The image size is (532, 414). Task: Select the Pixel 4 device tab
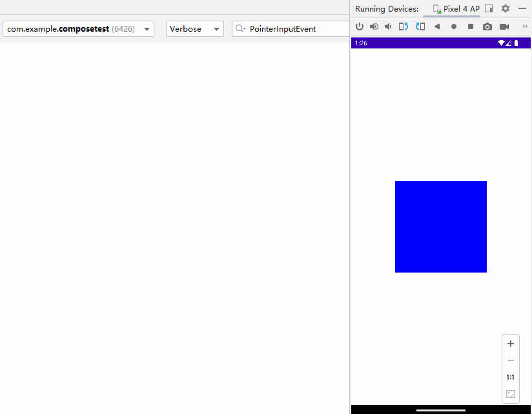(x=456, y=9)
